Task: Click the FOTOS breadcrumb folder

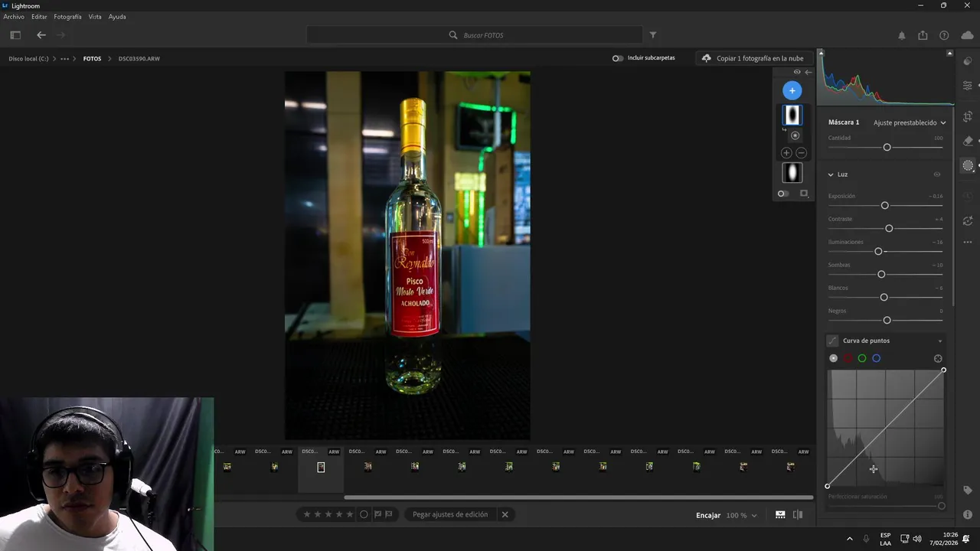Action: (x=92, y=59)
